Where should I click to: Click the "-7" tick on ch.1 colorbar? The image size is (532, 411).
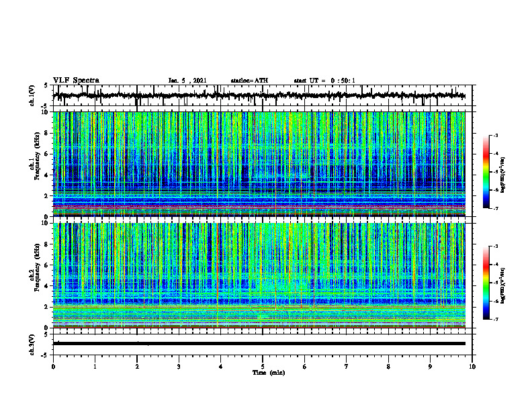(496, 208)
